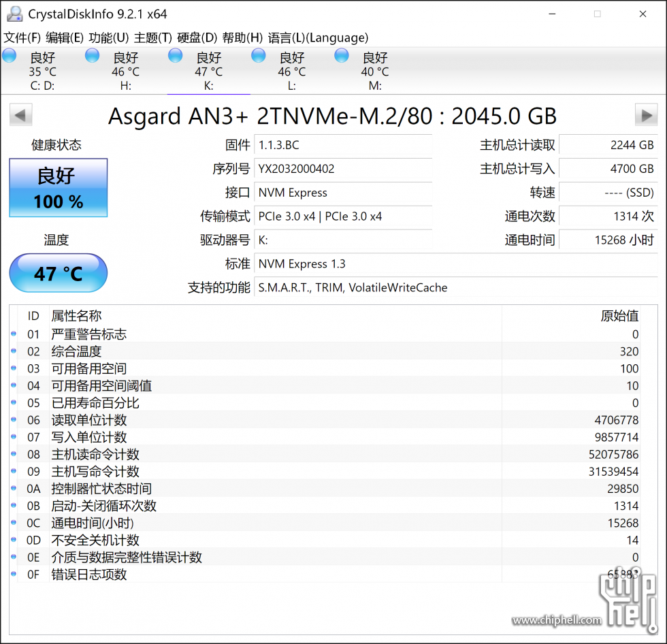Viewport: 667px width, 644px height.
Task: Go to previous disk with left arrow
Action: (x=21, y=115)
